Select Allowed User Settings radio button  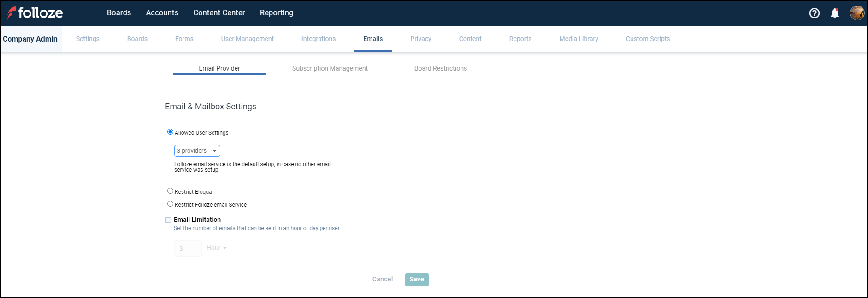coord(170,132)
